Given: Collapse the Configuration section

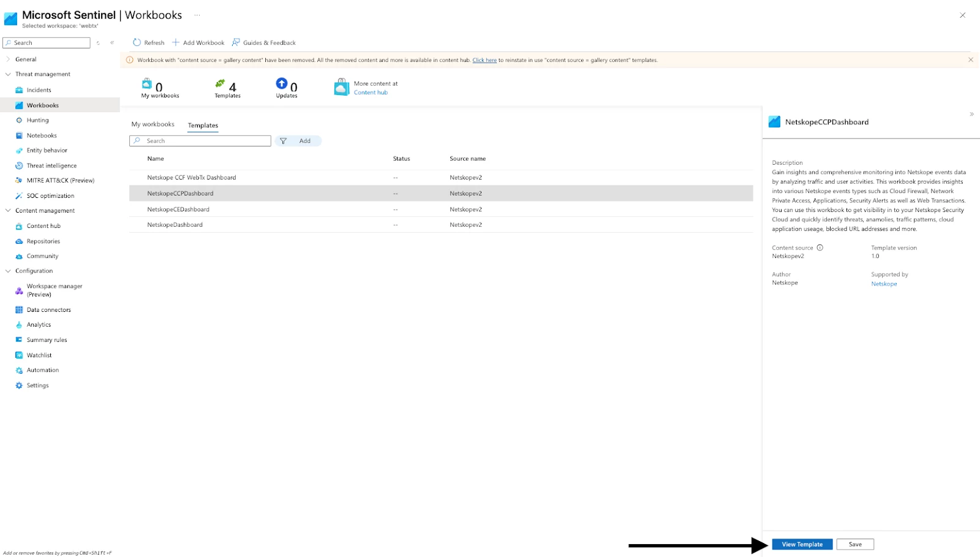Looking at the screenshot, I should click(8, 271).
